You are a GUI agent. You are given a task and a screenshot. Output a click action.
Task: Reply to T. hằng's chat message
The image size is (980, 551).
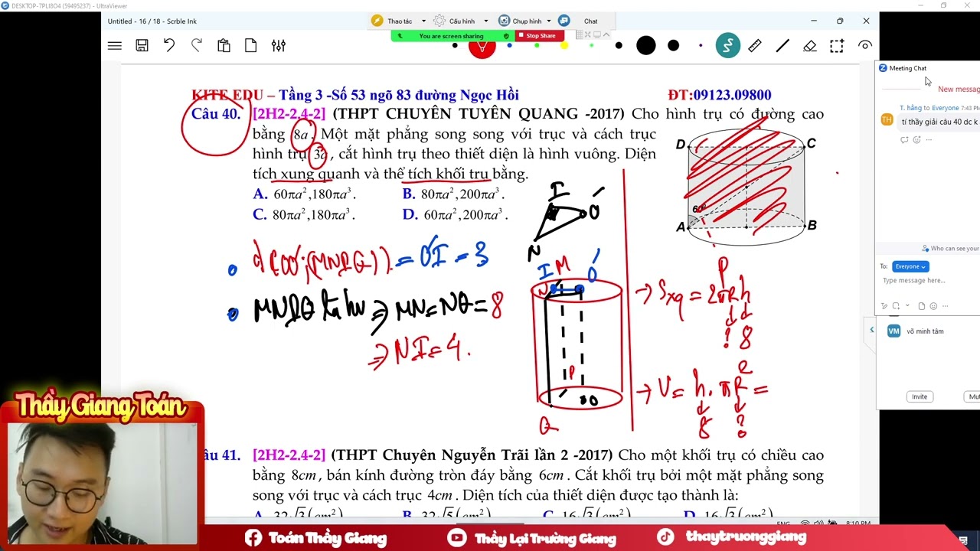tap(904, 140)
